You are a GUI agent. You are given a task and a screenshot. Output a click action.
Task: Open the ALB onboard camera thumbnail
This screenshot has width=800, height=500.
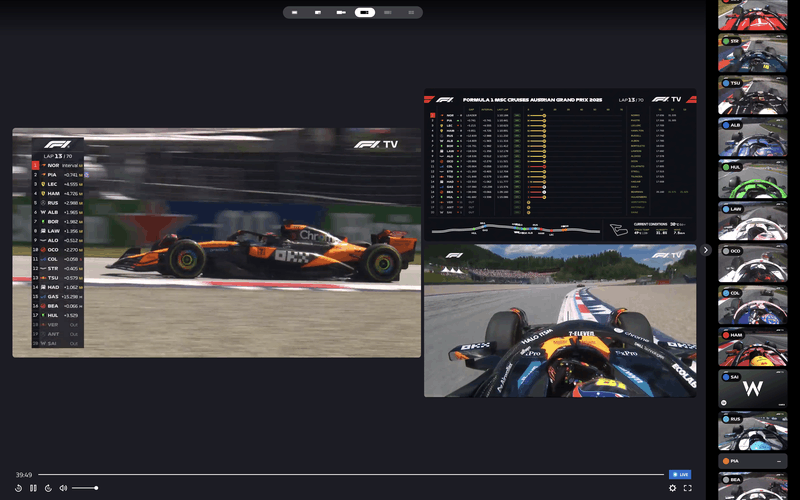pos(753,137)
